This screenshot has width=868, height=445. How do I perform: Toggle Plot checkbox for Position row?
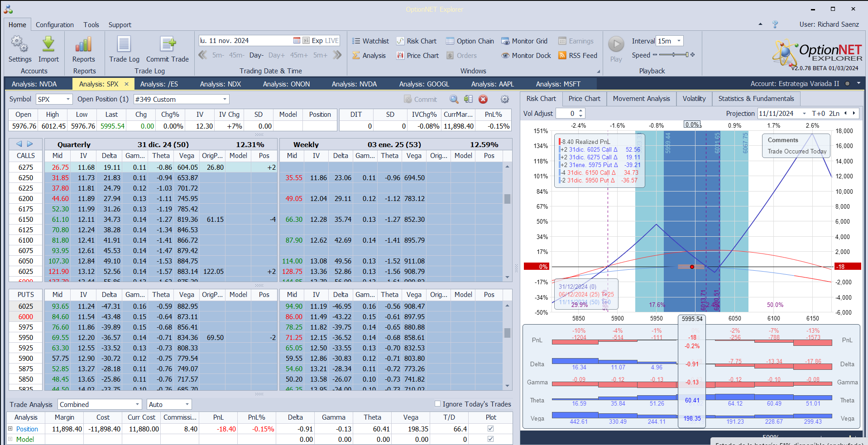click(x=490, y=428)
